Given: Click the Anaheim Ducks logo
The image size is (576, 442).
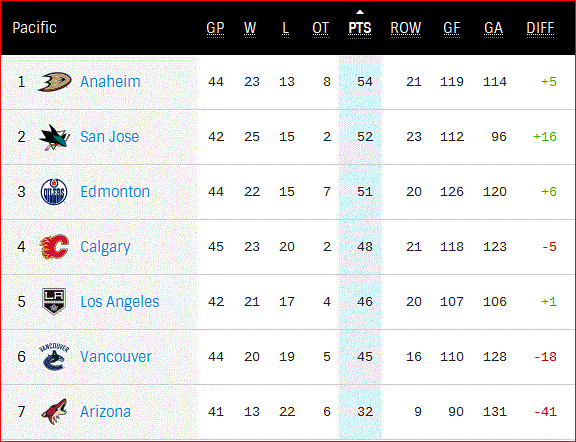Looking at the screenshot, I should pos(54,82).
